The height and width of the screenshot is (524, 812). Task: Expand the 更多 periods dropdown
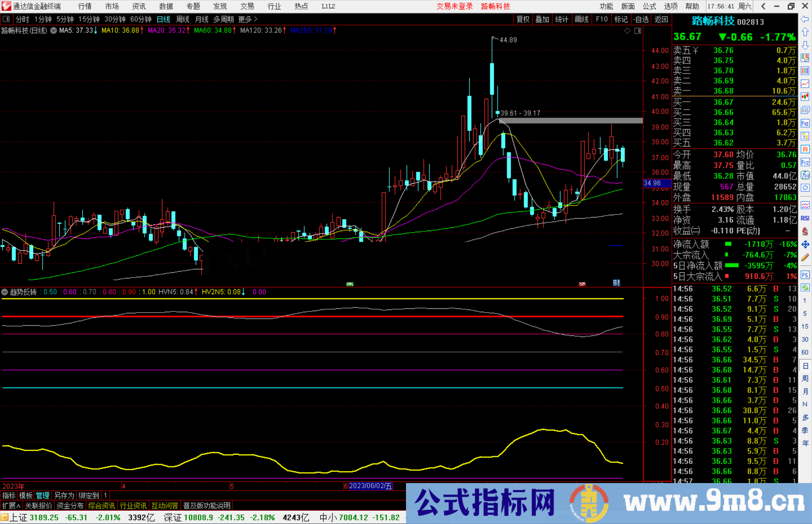[x=245, y=19]
